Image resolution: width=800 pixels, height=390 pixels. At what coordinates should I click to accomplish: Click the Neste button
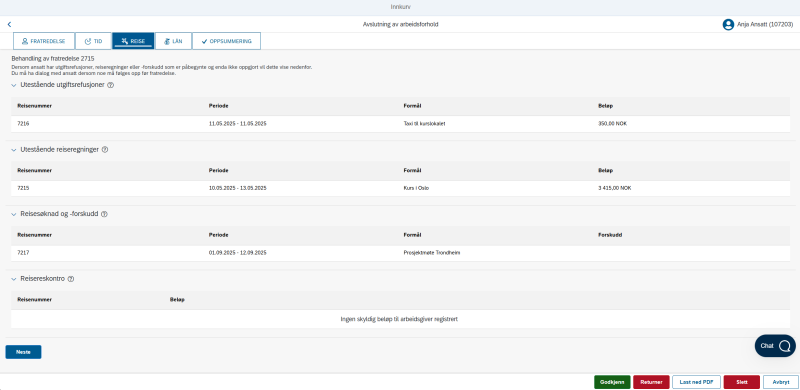[23, 352]
